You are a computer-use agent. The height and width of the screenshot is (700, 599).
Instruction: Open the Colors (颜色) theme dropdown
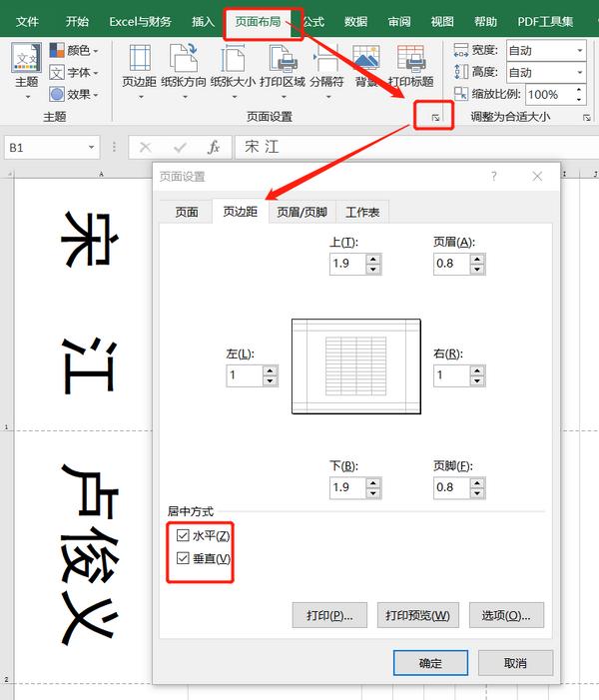tap(77, 50)
